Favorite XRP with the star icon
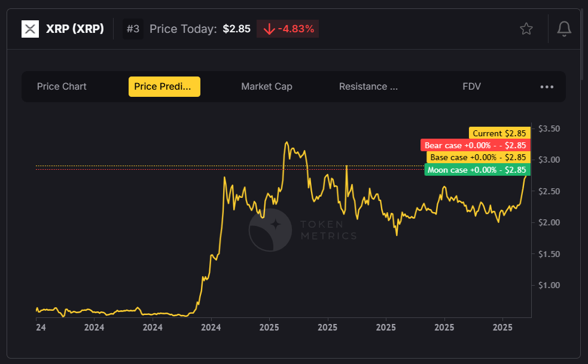The width and height of the screenshot is (588, 364). pyautogui.click(x=526, y=29)
